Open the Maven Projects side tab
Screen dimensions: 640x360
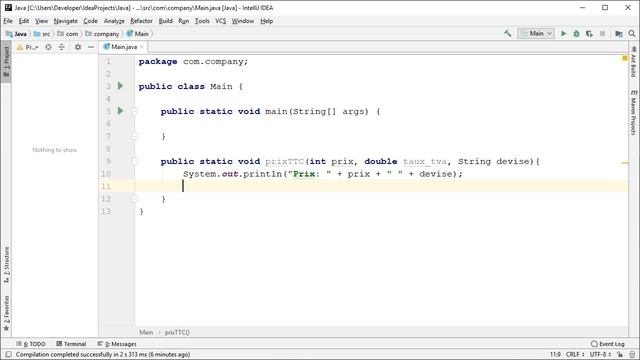coord(633,112)
